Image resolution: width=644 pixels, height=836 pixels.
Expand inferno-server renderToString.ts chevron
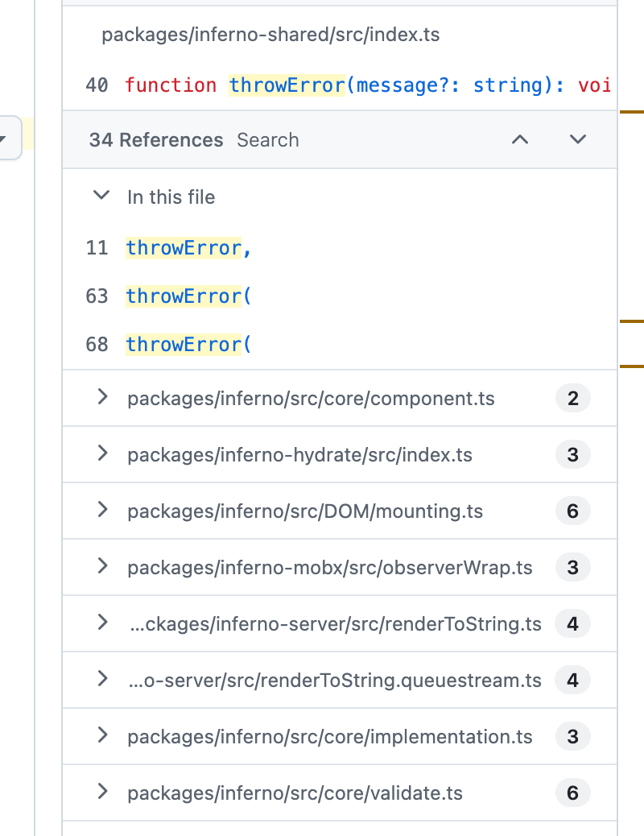102,623
